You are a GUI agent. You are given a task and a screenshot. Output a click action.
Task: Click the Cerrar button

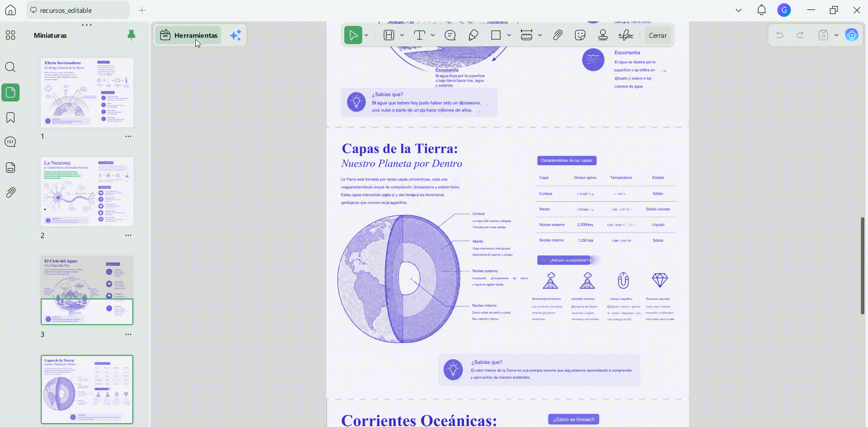(658, 35)
